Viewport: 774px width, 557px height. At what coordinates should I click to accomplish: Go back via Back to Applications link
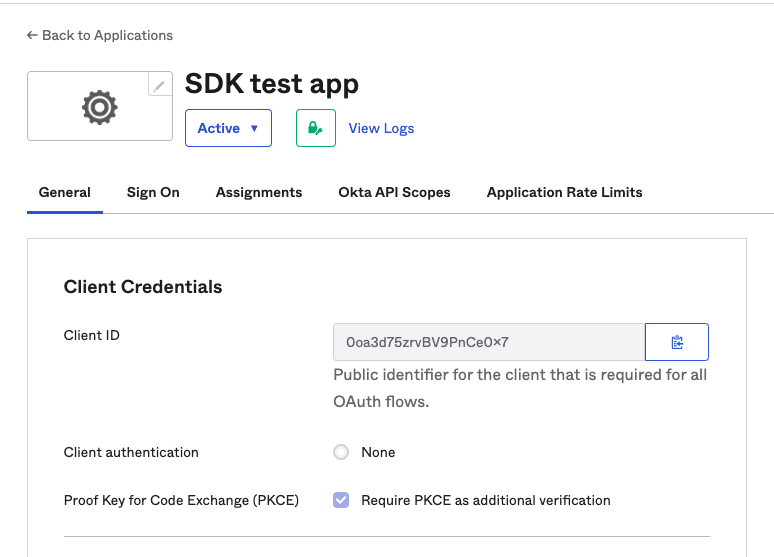(x=107, y=35)
